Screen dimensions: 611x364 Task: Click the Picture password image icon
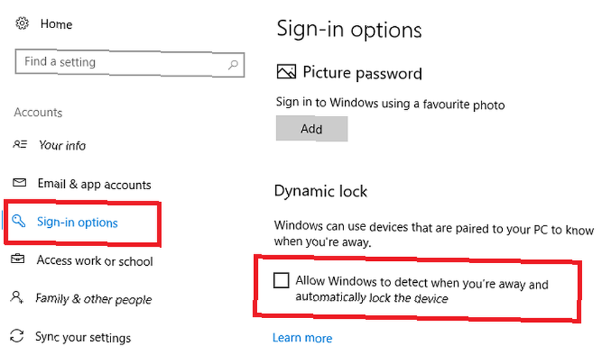pos(286,71)
